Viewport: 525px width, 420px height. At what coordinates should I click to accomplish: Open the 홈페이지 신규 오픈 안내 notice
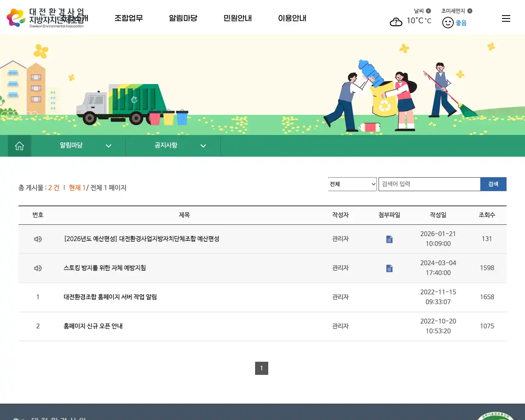coord(94,326)
